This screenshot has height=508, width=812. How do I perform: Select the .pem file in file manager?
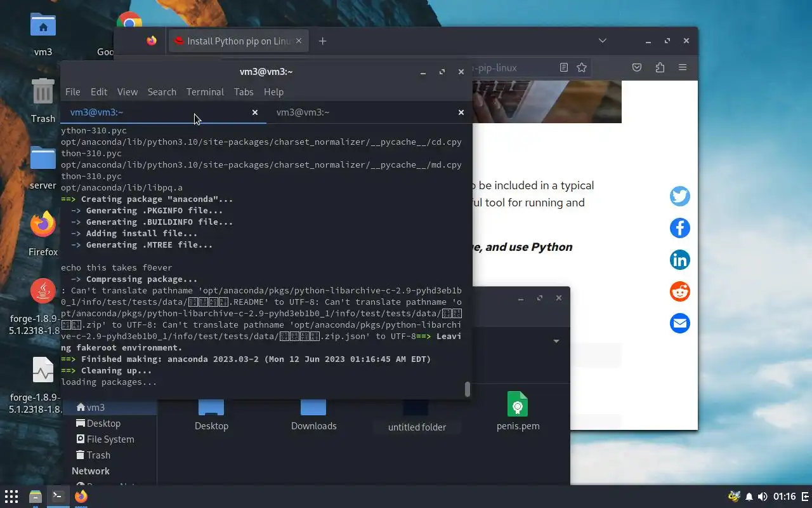(518, 411)
